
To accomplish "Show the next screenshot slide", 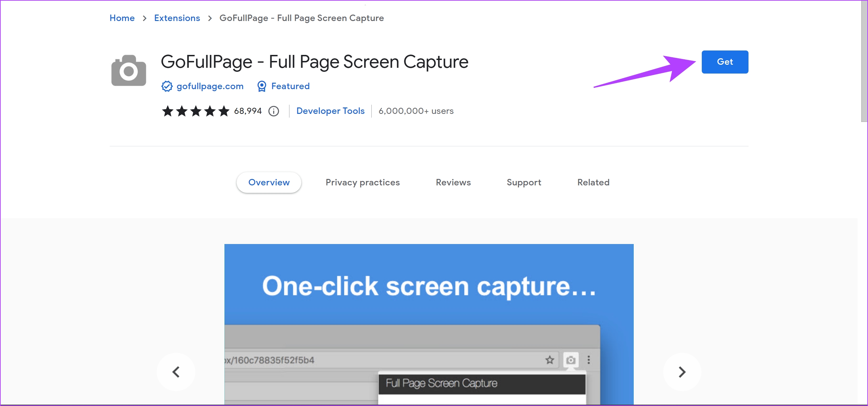I will pyautogui.click(x=682, y=372).
